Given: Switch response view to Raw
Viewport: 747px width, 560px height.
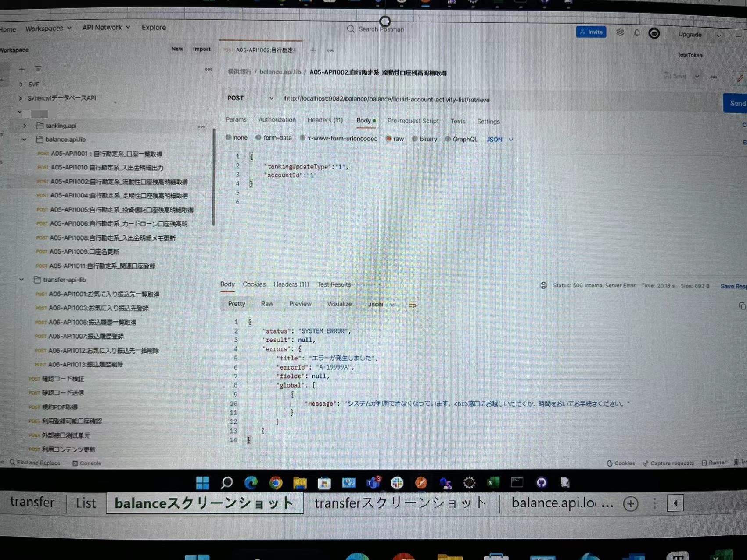Looking at the screenshot, I should (267, 304).
